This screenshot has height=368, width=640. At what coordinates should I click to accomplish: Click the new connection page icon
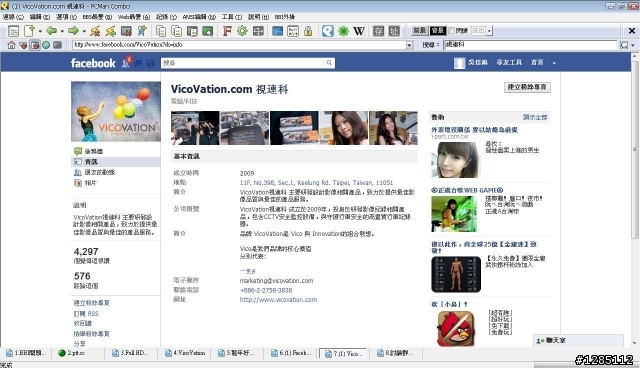29,31
